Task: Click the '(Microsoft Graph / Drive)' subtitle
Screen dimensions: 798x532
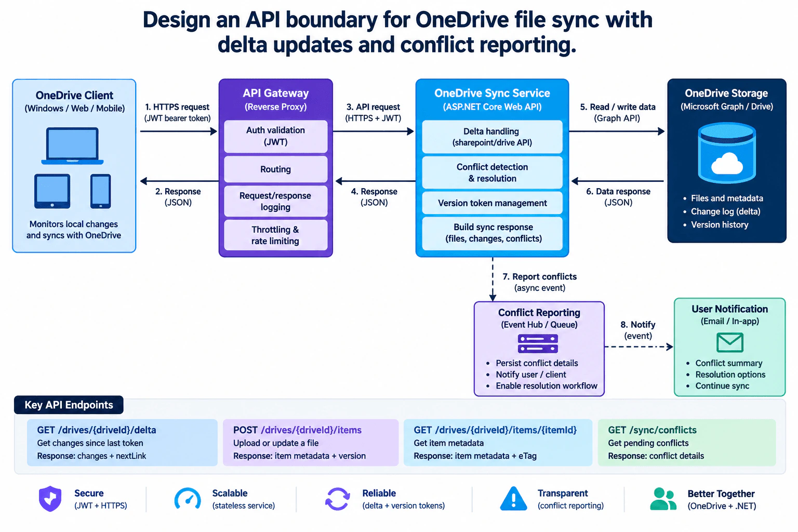Action: pos(727,107)
